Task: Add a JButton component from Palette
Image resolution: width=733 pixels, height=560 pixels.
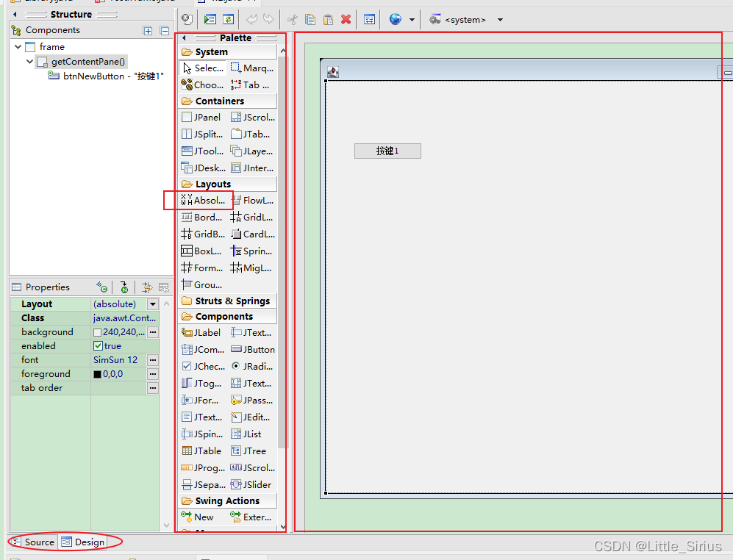Action: [252, 350]
